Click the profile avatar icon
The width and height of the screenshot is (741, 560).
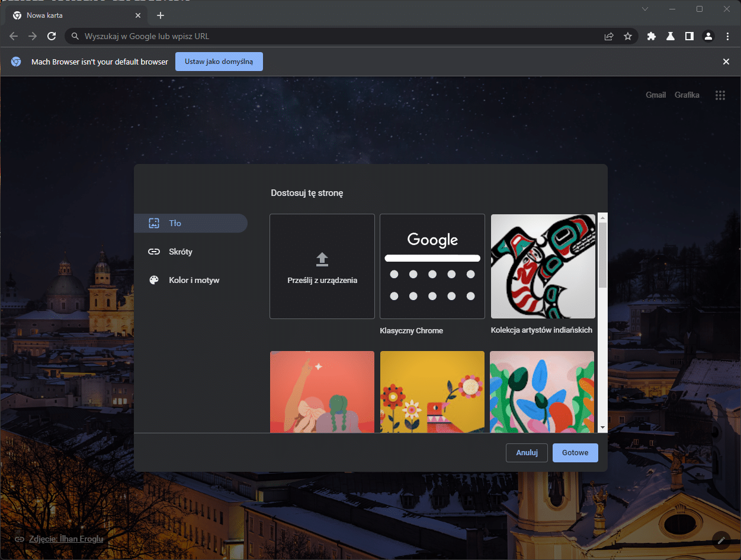pyautogui.click(x=708, y=36)
